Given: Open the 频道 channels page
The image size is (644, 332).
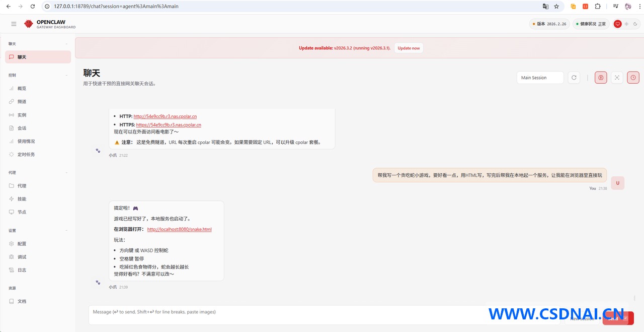Looking at the screenshot, I should click(x=38, y=101).
